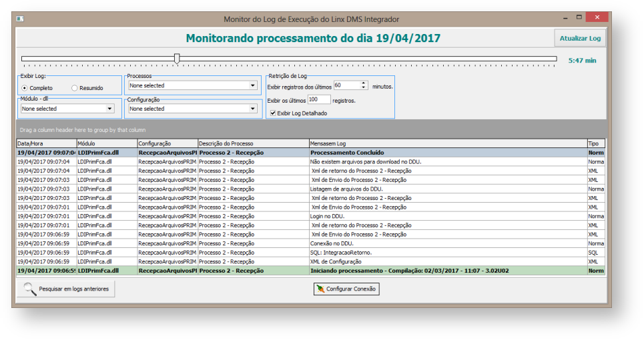Select 'Não existem arquivos para download no DDU.'

click(310, 161)
